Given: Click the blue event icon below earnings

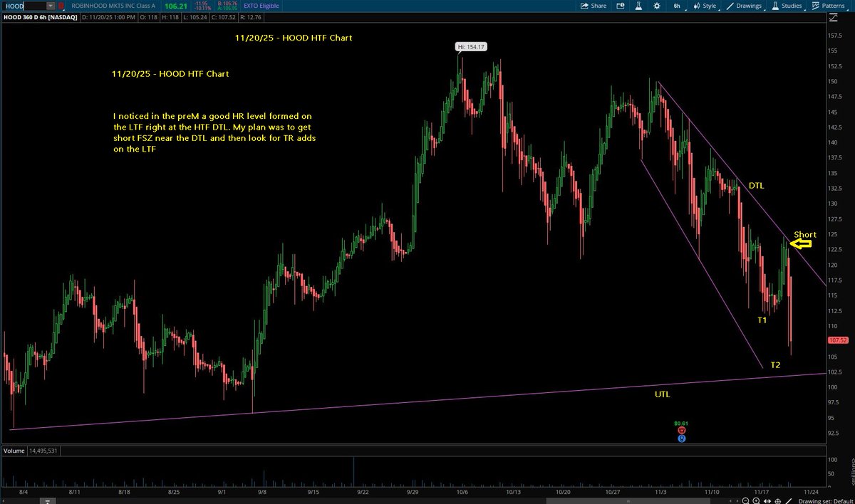Looking at the screenshot, I should click(x=682, y=439).
